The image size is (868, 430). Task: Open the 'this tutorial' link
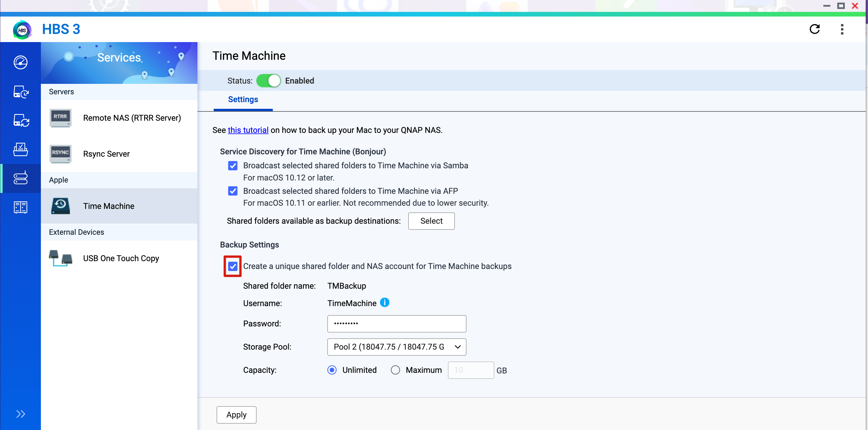coord(248,130)
